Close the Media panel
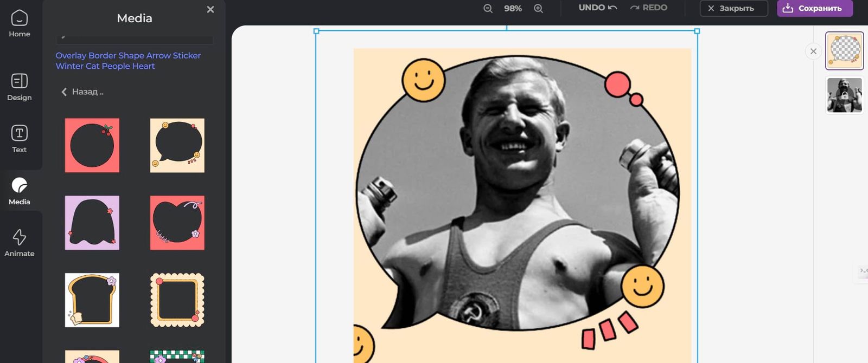The width and height of the screenshot is (868, 363). [210, 10]
